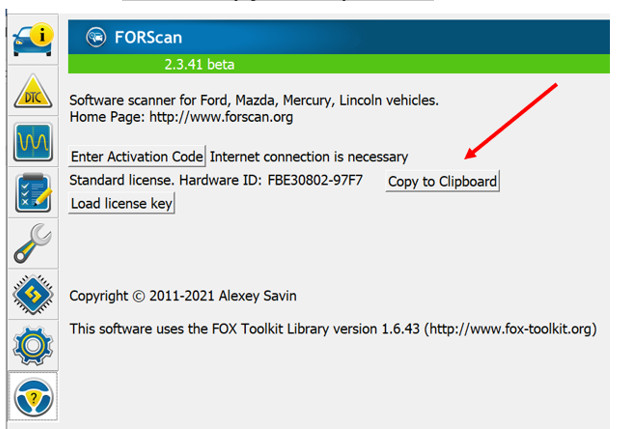This screenshot has width=622, height=429.
Task: Open the vehicle information section icon
Action: 31,39
